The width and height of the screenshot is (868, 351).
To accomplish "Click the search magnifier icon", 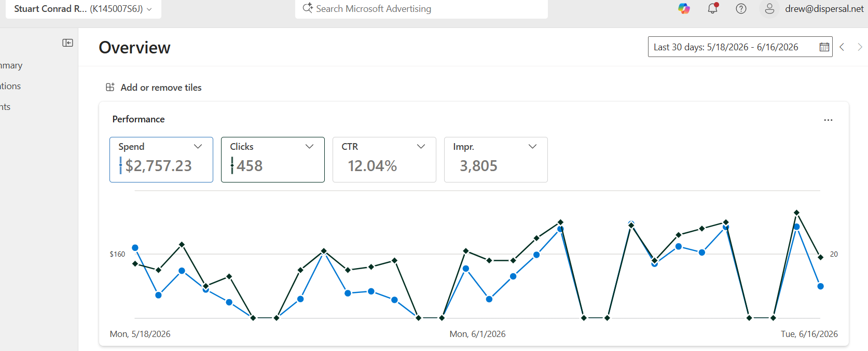I will point(308,8).
